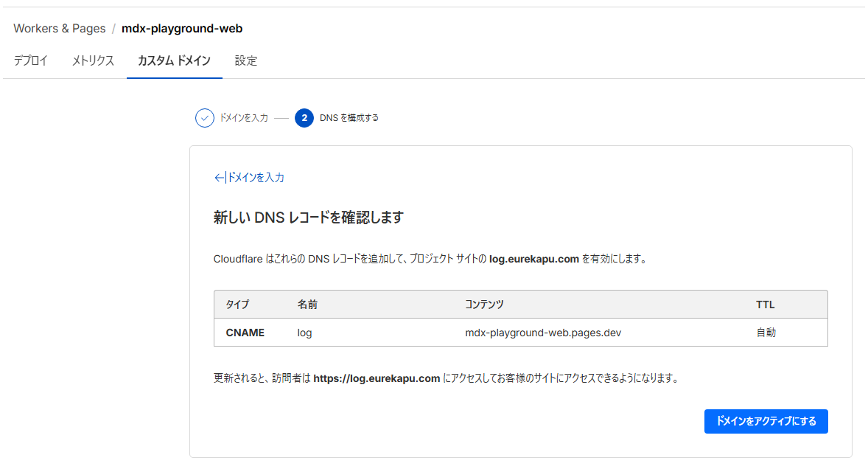
Task: Click the https://log.eurekapu.com link text
Action: [376, 378]
